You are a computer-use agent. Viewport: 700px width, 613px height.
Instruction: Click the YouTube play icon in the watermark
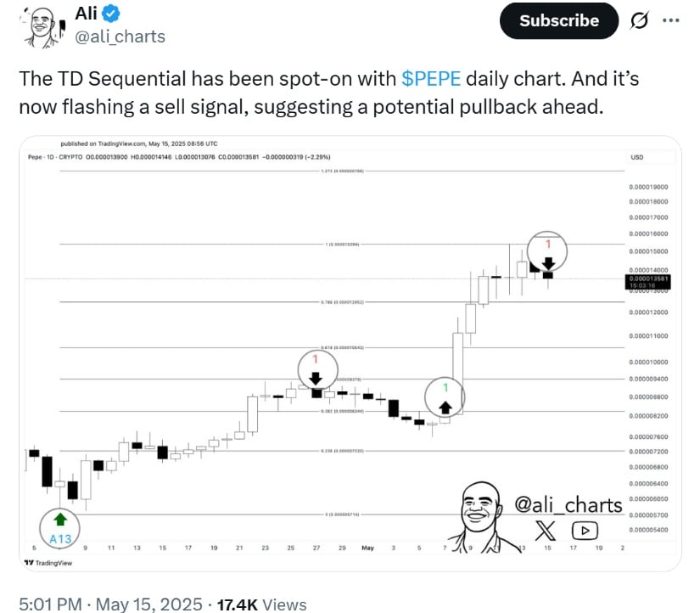pyautogui.click(x=584, y=531)
